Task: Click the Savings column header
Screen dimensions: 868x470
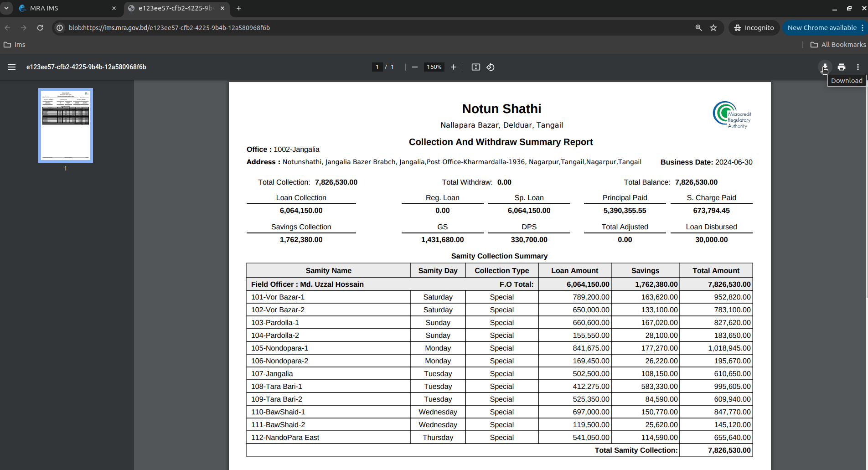Action: [x=645, y=270]
